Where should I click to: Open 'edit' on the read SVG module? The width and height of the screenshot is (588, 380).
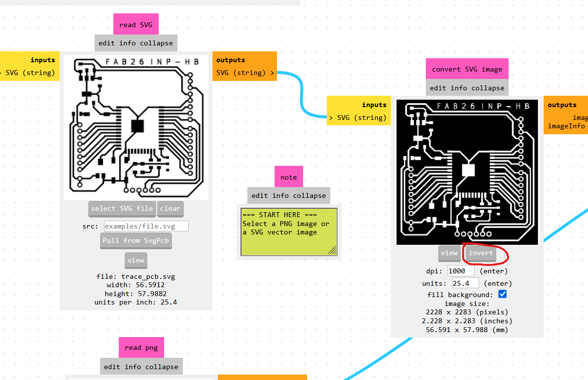click(x=107, y=43)
